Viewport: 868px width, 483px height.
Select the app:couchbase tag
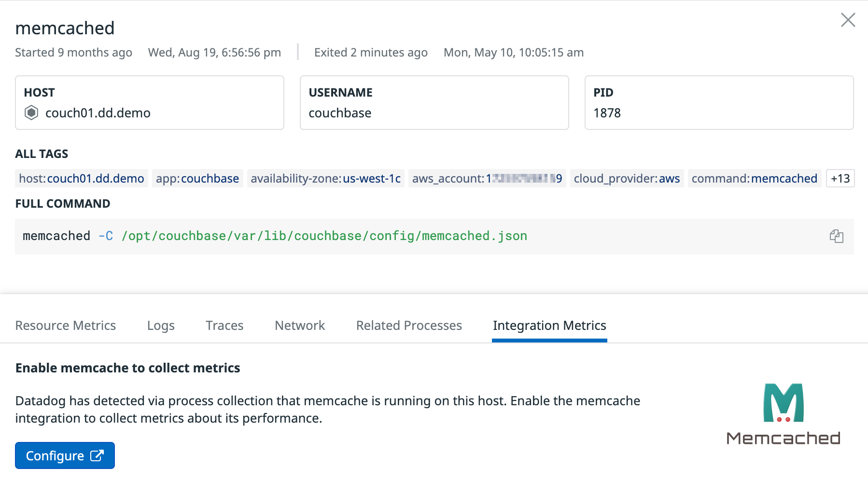197,178
